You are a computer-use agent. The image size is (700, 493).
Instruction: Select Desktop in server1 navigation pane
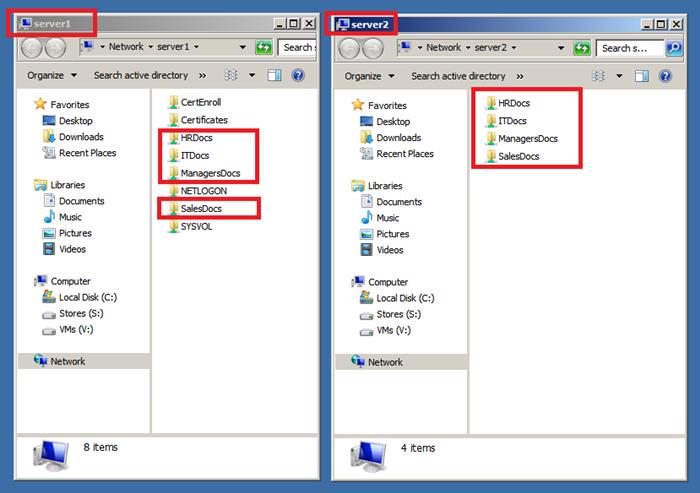(x=67, y=121)
